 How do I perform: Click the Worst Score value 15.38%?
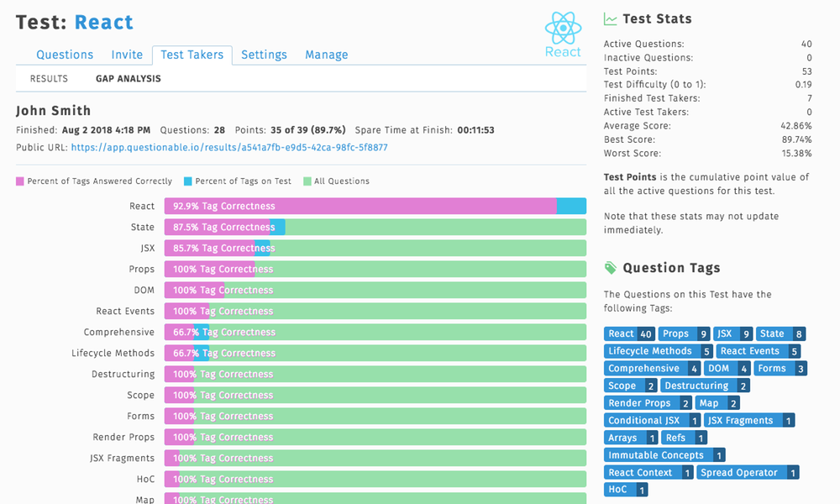796,153
